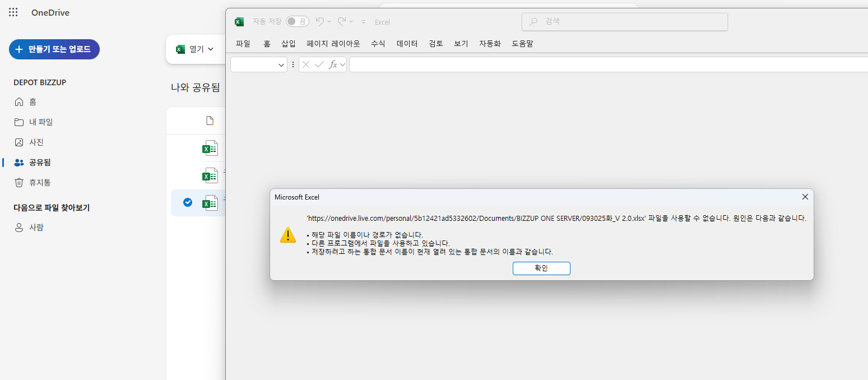The image size is (868, 380).
Task: Click the Insert Function fx icon
Action: (x=333, y=65)
